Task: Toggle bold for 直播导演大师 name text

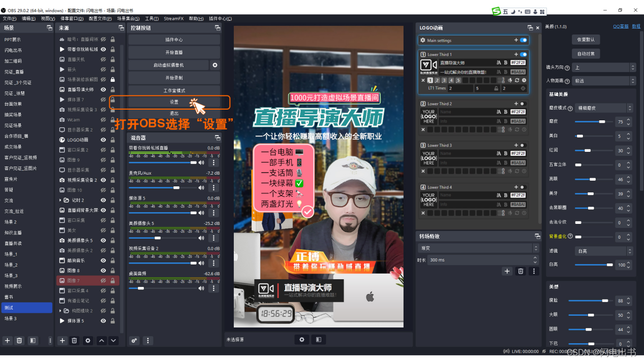Action: (506, 62)
